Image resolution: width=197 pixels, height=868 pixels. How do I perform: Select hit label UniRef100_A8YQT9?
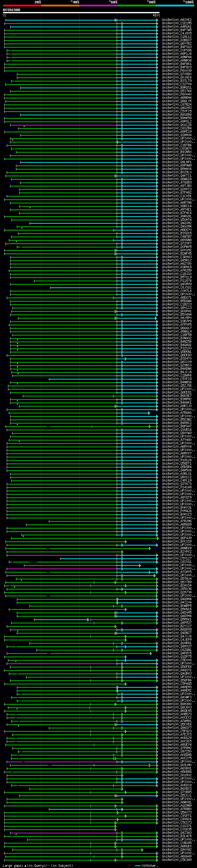coord(176,497)
